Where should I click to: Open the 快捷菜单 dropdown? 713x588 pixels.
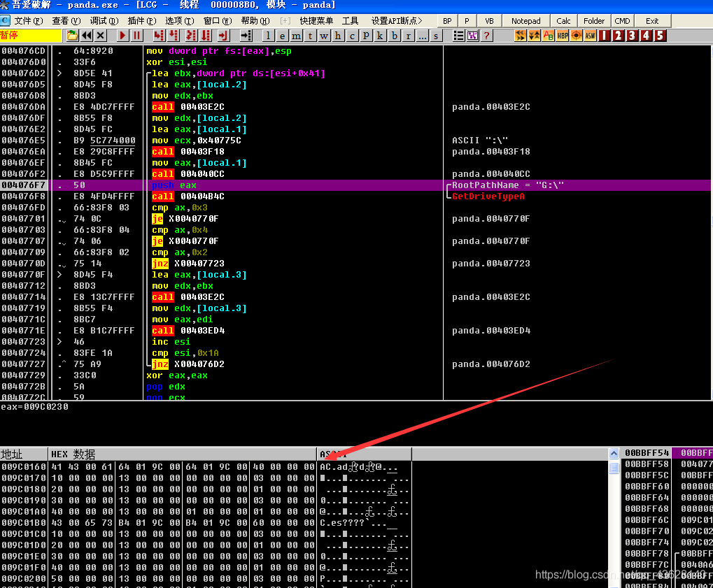coord(316,21)
